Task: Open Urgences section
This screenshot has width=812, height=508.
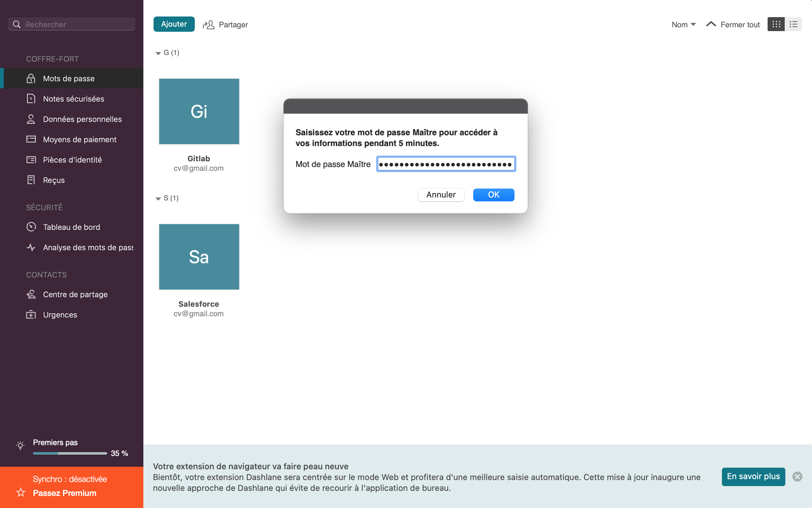Action: 71,314
